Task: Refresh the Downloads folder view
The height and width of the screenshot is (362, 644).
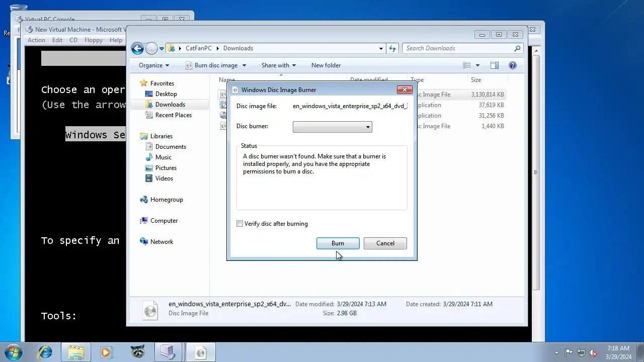Action: point(392,48)
